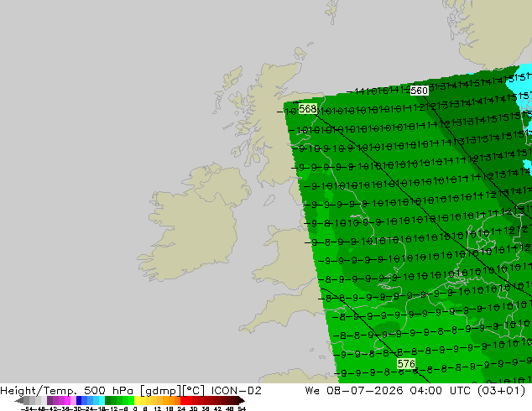Click the 568 contour height label
Screen dimensions: 532x411
(308, 108)
